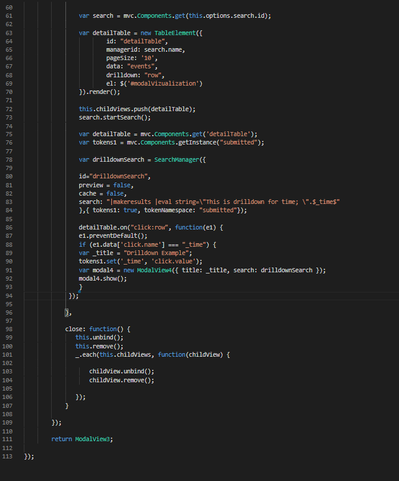Screen dimensions: 399x481
Task: Click line number 113 in the gutter
Action: [7, 457]
